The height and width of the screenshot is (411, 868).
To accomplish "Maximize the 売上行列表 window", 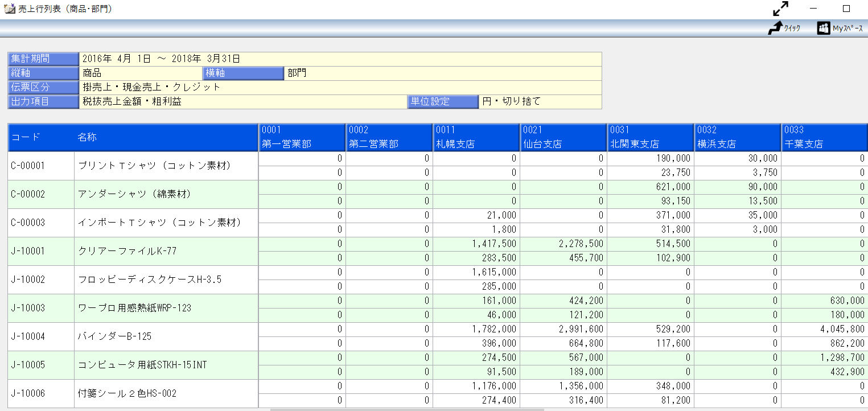I will pyautogui.click(x=846, y=9).
